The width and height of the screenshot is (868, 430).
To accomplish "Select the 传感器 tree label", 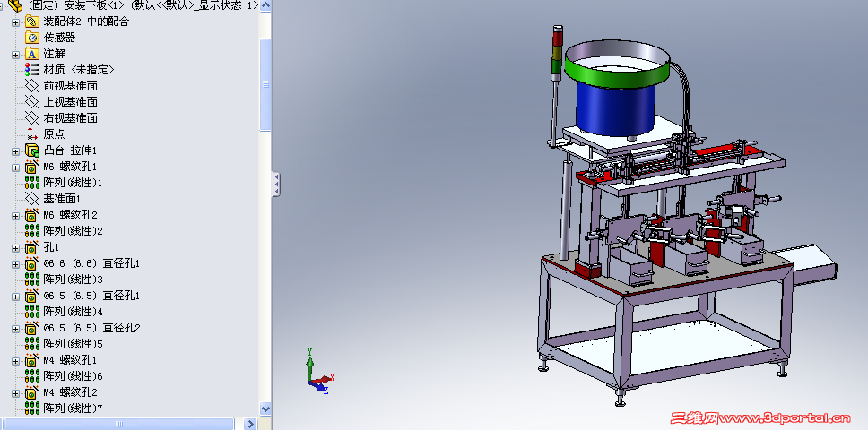I will (59, 38).
